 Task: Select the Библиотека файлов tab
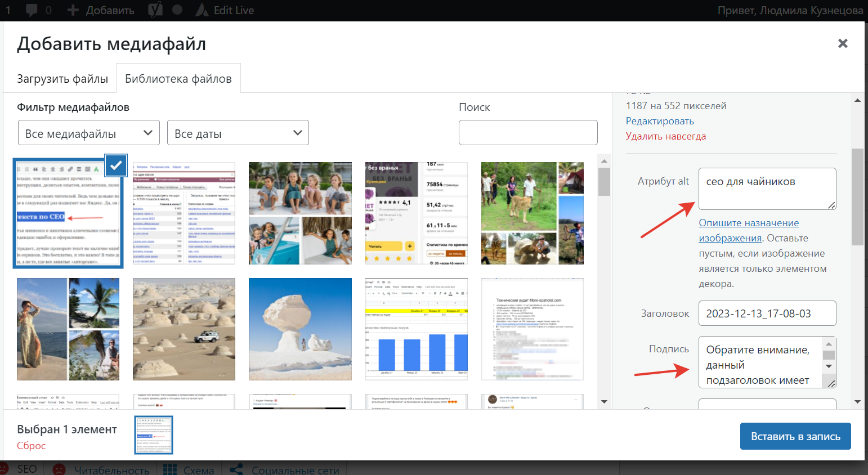pyautogui.click(x=178, y=79)
